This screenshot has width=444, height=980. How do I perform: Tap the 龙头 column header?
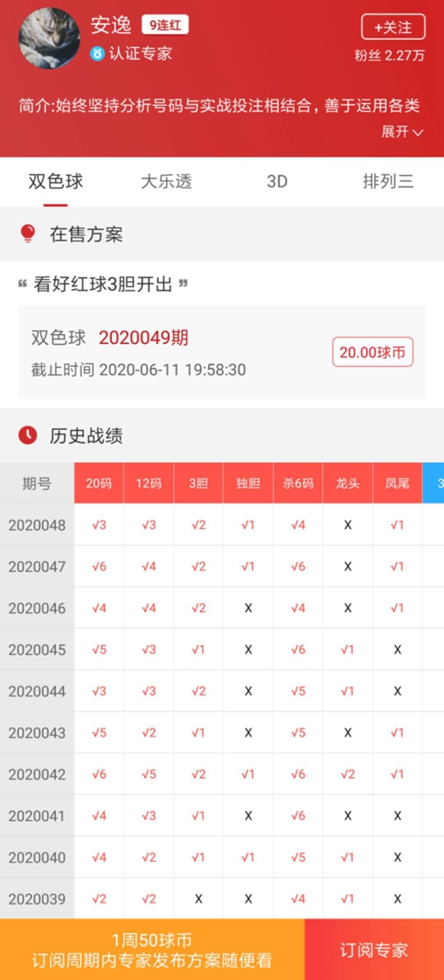348,483
